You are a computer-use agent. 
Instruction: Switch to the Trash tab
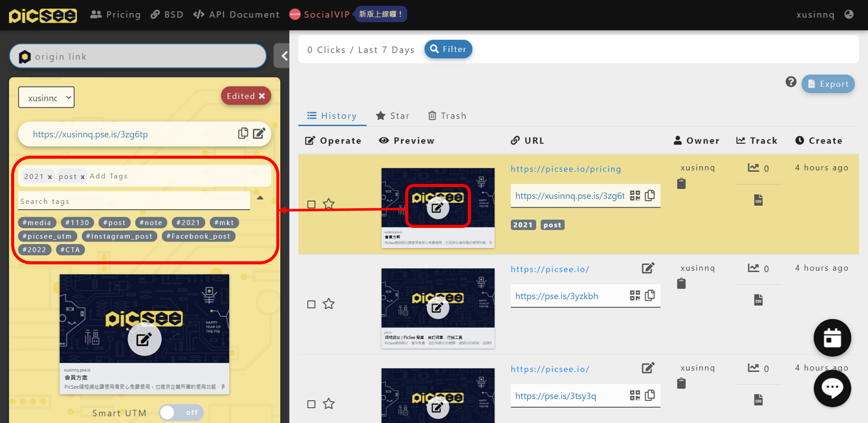tap(448, 116)
